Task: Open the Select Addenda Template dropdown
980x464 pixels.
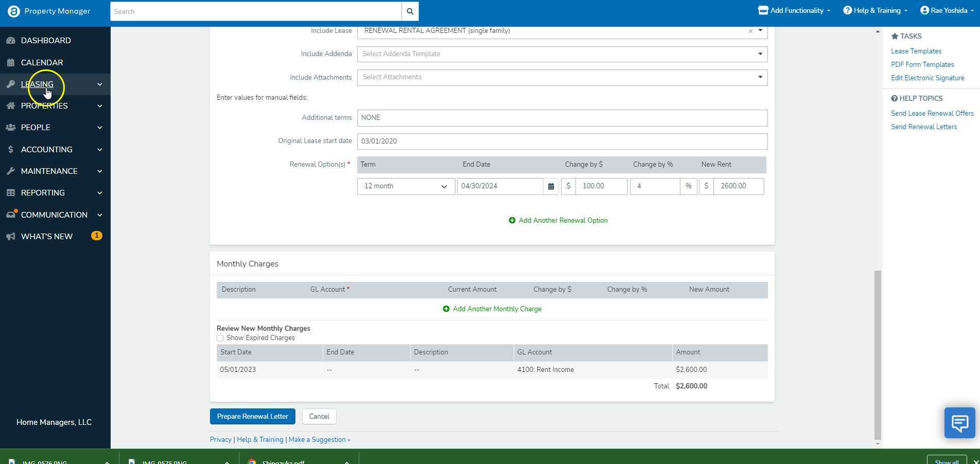Action: 760,53
